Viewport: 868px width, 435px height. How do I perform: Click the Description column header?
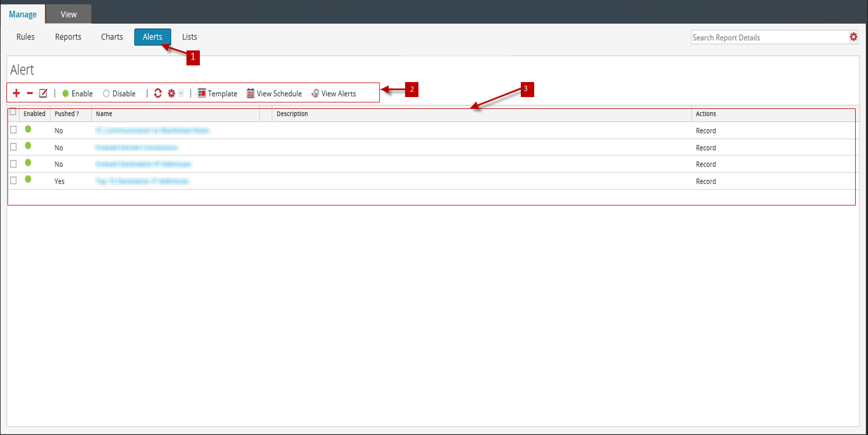pyautogui.click(x=482, y=114)
